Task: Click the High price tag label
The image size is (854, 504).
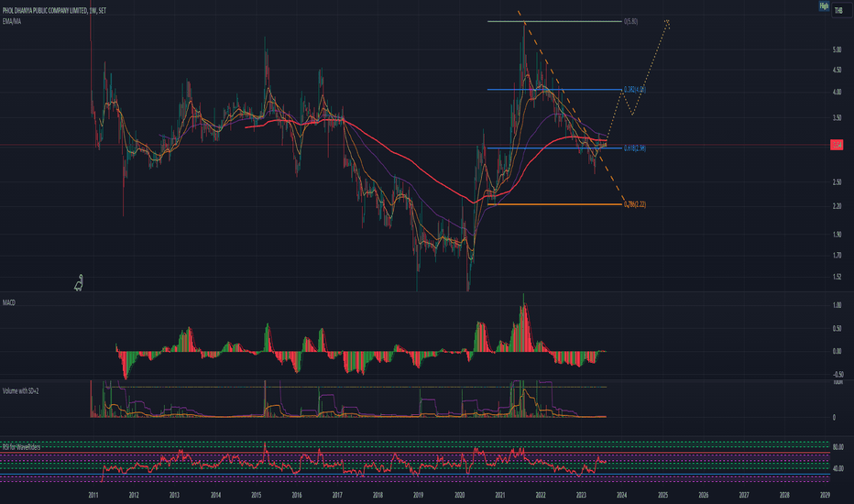Action: 824,6
